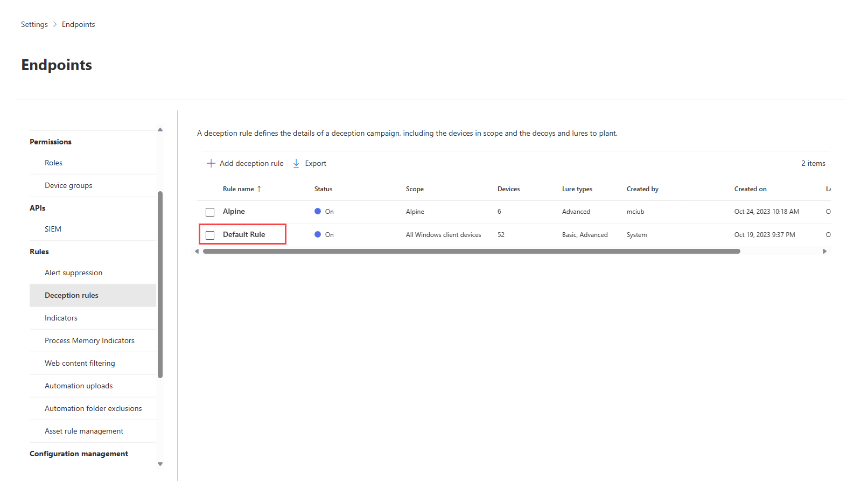Click Settings breadcrumb link
868x481 pixels.
click(x=34, y=24)
